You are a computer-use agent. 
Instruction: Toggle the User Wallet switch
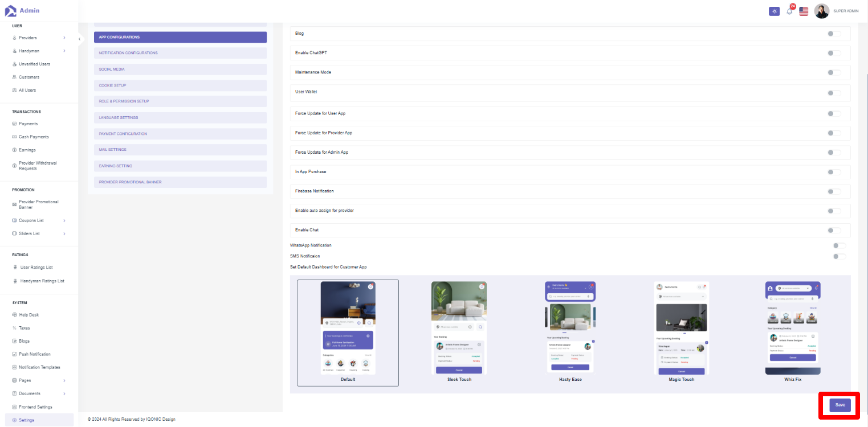tap(834, 93)
